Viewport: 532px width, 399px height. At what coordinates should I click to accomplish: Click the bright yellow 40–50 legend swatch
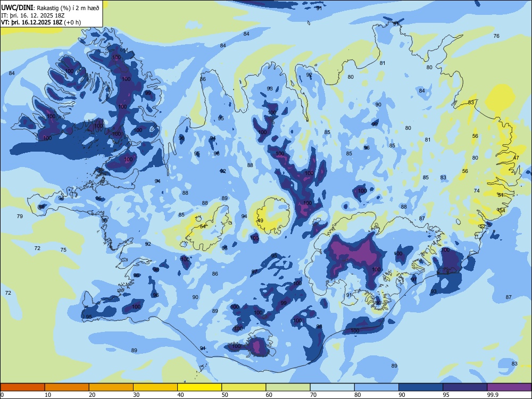(199, 387)
